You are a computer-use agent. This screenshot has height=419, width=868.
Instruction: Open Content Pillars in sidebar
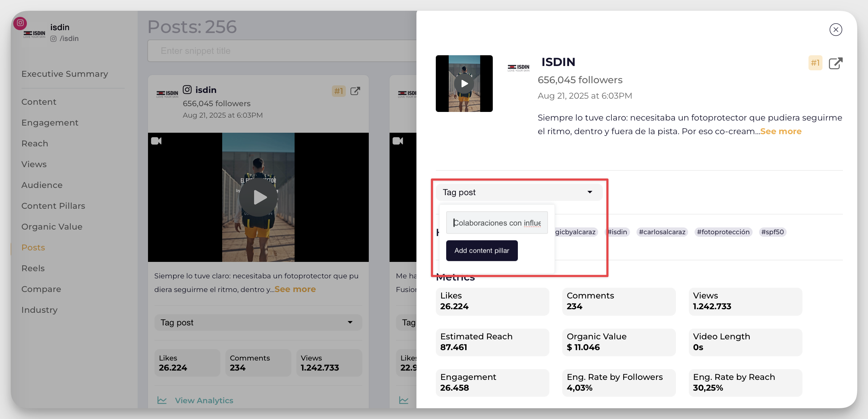[53, 206]
